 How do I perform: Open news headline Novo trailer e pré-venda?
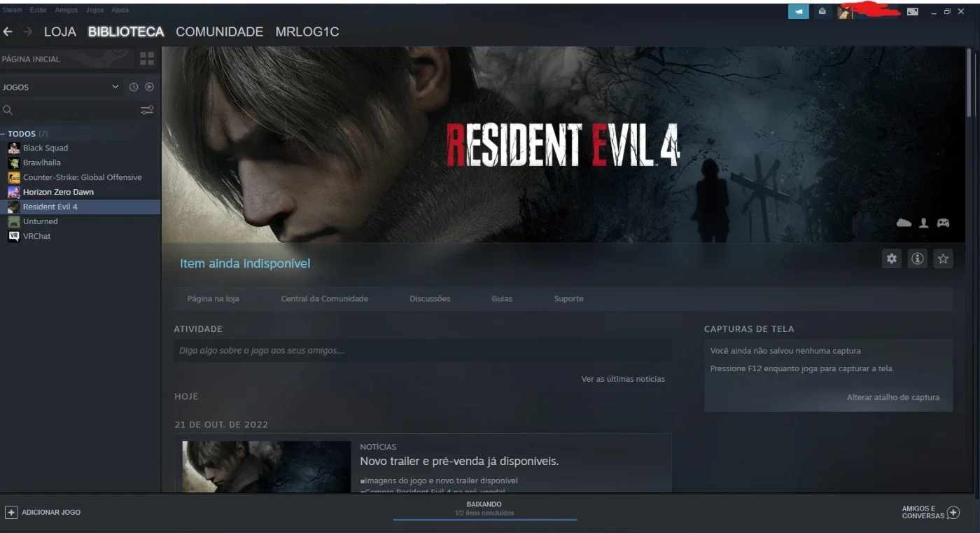459,462
